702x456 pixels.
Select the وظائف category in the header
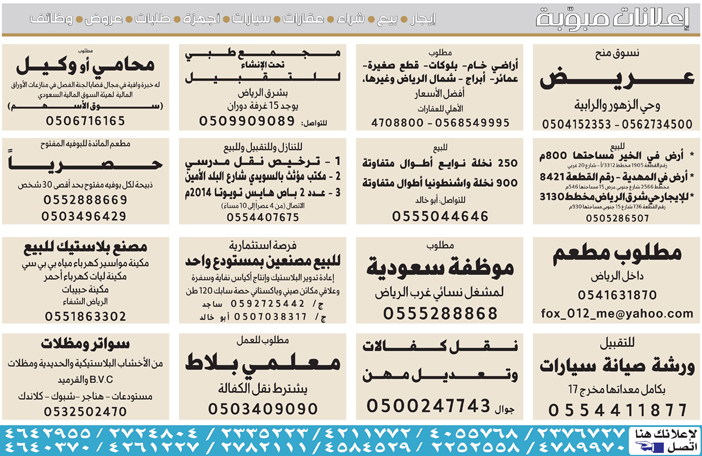51,19
